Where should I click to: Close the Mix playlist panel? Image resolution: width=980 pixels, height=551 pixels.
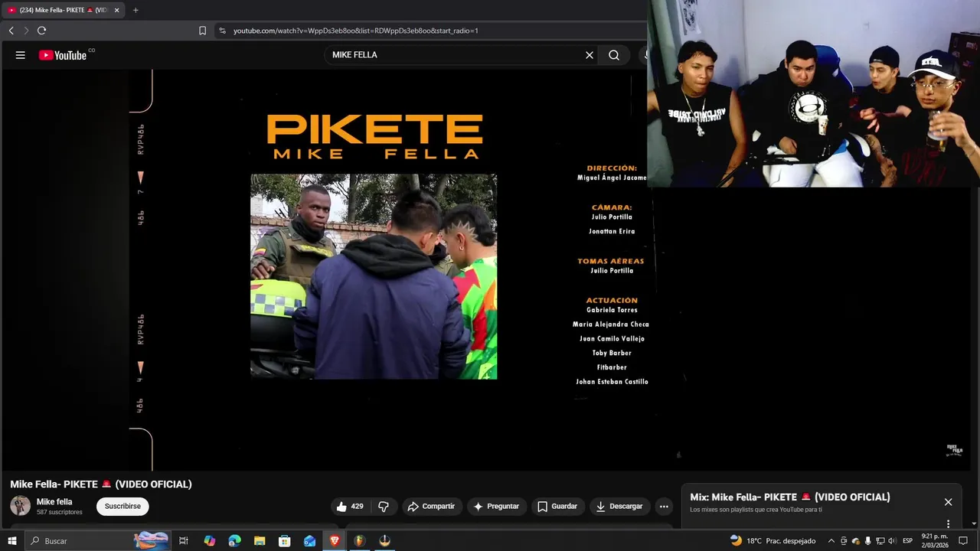(948, 502)
